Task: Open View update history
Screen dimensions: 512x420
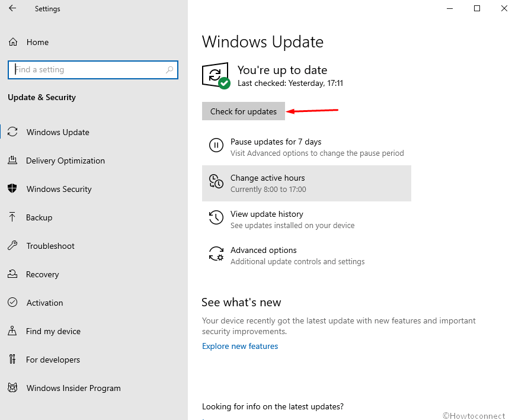Action: tap(306, 219)
